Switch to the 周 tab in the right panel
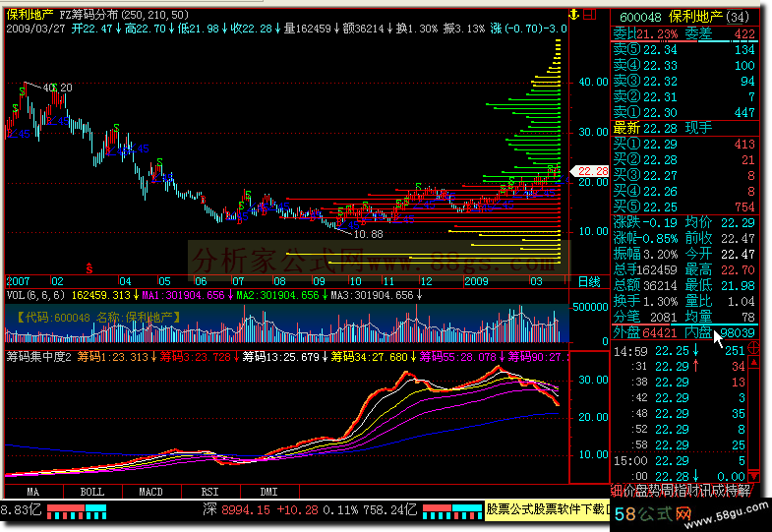772x532 pixels. pos(667,490)
